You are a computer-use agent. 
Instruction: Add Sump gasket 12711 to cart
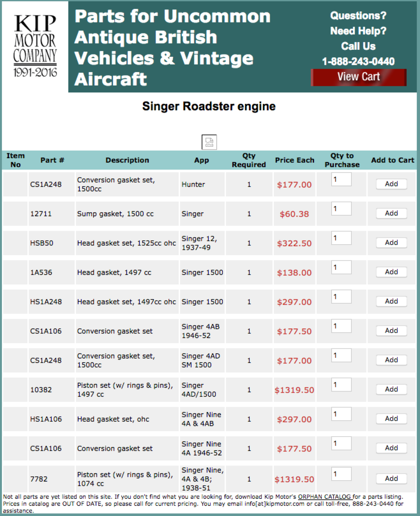tap(391, 213)
